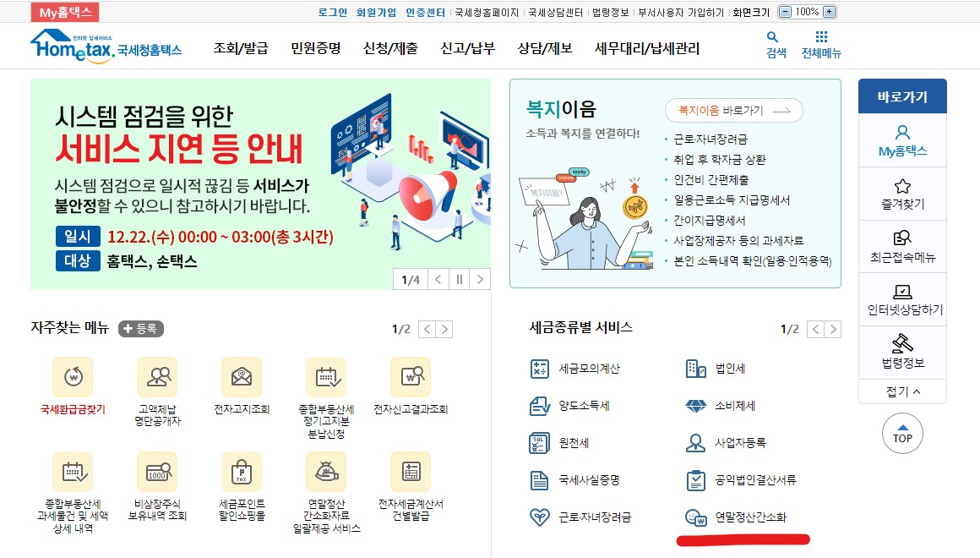980x558 pixels.
Task: Open the 신고/납부 menu
Action: 467,48
